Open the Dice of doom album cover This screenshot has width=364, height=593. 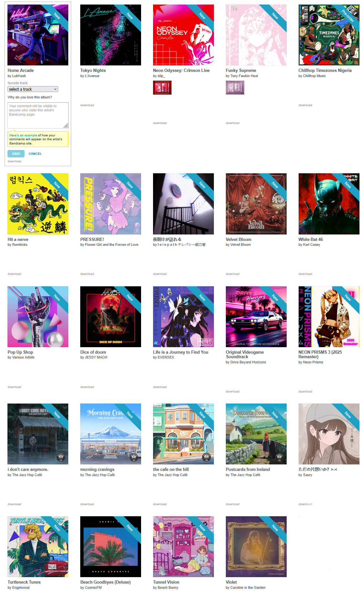[x=111, y=317]
